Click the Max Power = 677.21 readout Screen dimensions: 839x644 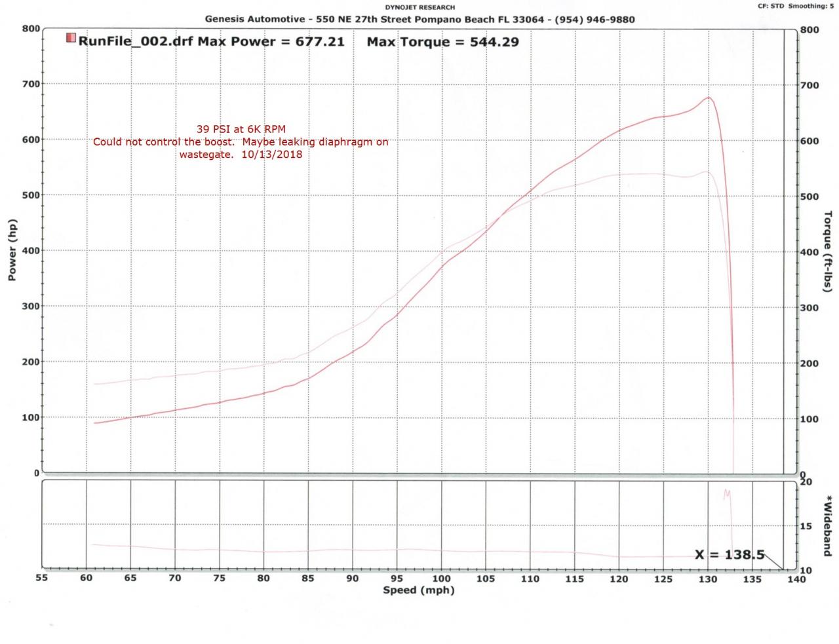[271, 42]
